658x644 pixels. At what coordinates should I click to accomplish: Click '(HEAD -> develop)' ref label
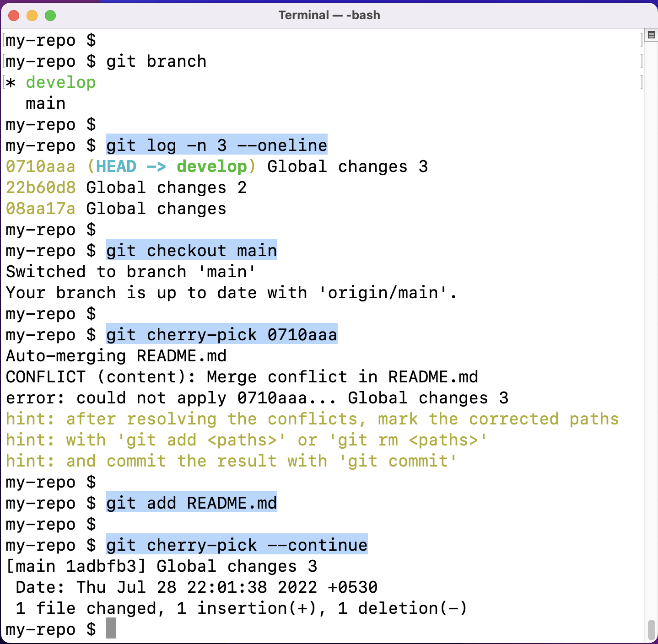pos(172,166)
